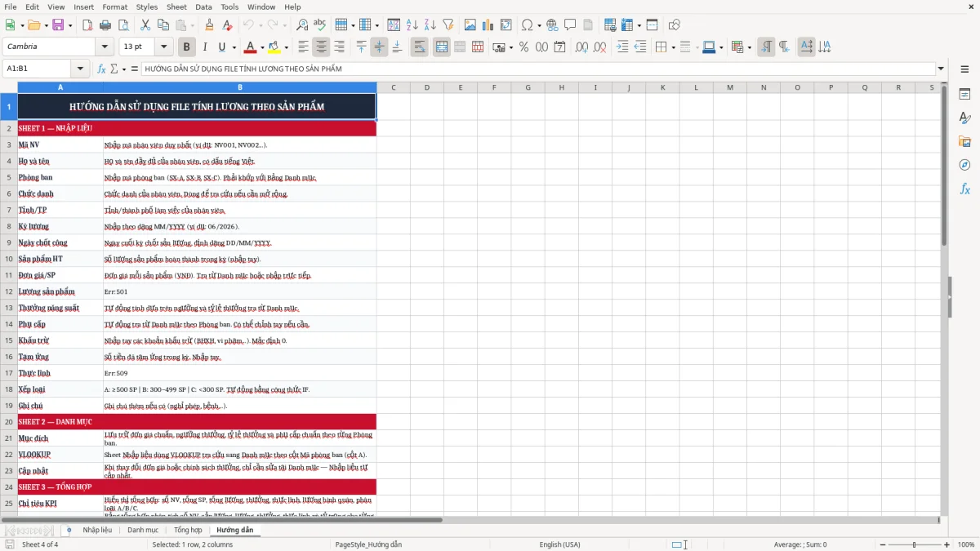980x551 pixels.
Task: Click the Export as PDF icon
Action: 87,25
